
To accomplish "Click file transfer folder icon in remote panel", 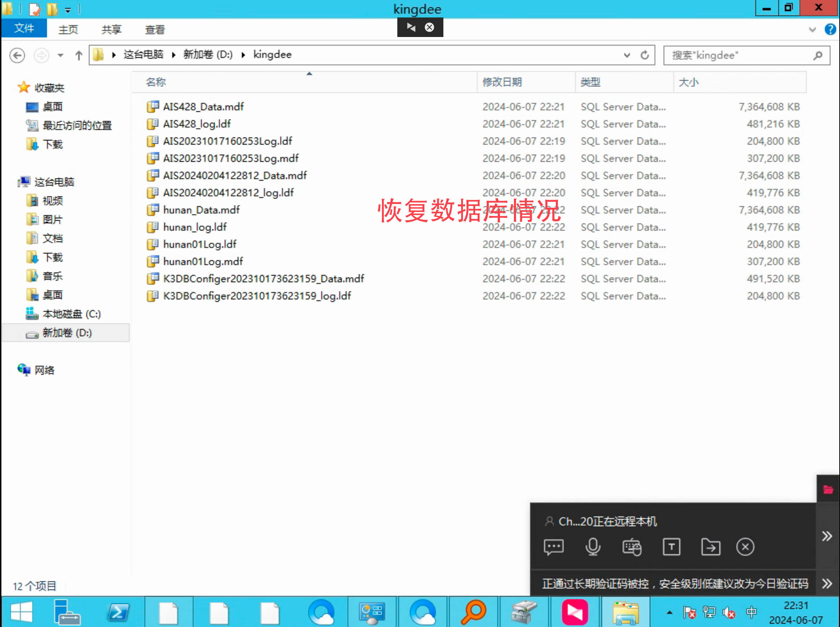I will point(710,547).
